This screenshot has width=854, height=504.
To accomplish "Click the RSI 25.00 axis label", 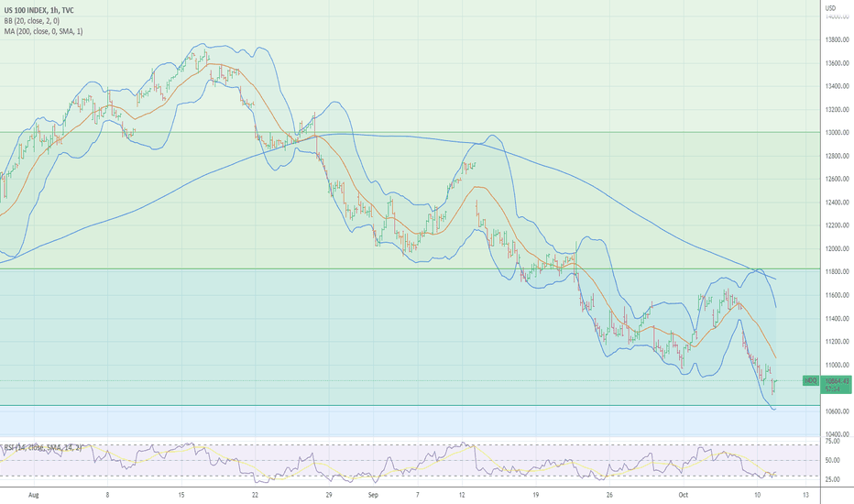I will (x=832, y=479).
